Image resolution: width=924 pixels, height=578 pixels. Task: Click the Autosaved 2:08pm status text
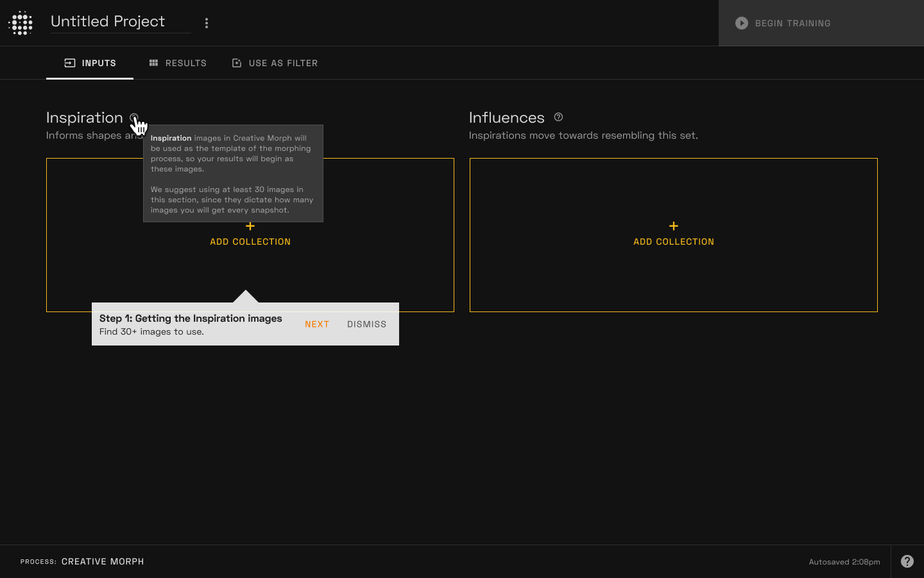pos(844,562)
